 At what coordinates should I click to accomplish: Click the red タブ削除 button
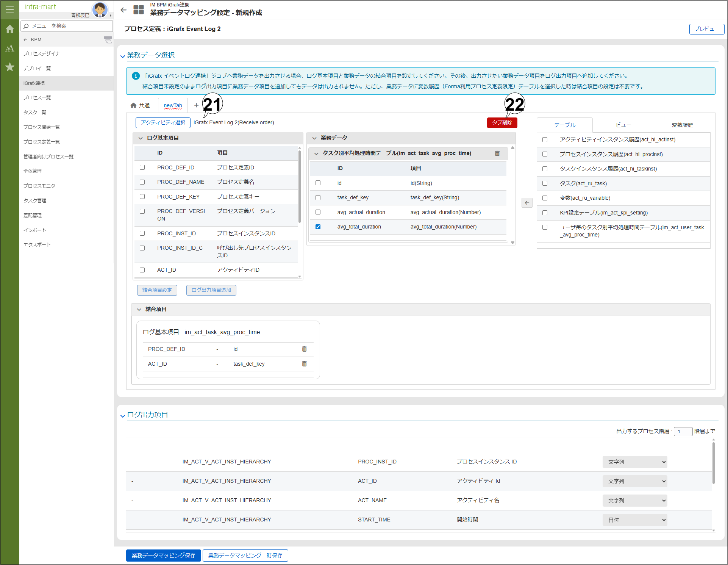502,122
